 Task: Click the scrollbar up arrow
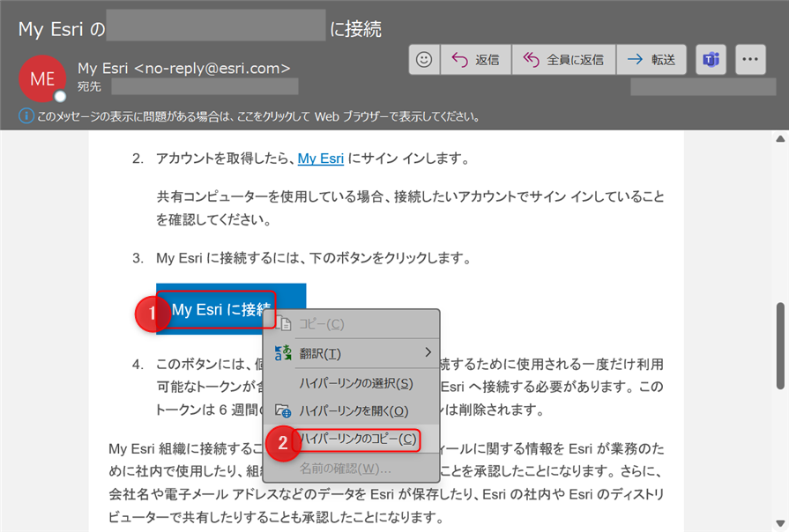pos(780,139)
